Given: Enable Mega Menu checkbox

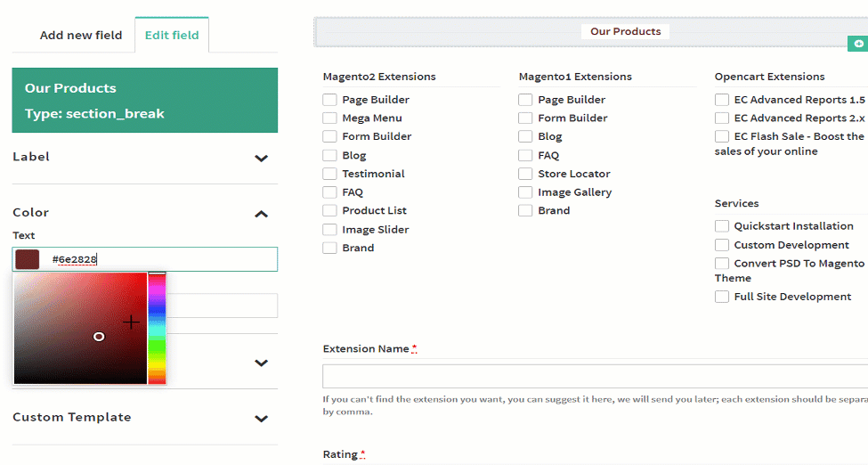Looking at the screenshot, I should [330, 118].
